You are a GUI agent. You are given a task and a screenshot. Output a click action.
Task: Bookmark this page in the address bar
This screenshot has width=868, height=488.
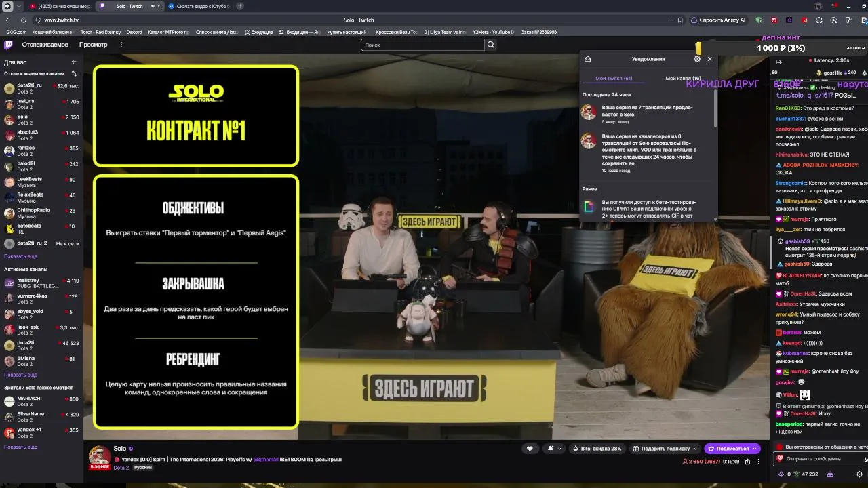tap(682, 20)
